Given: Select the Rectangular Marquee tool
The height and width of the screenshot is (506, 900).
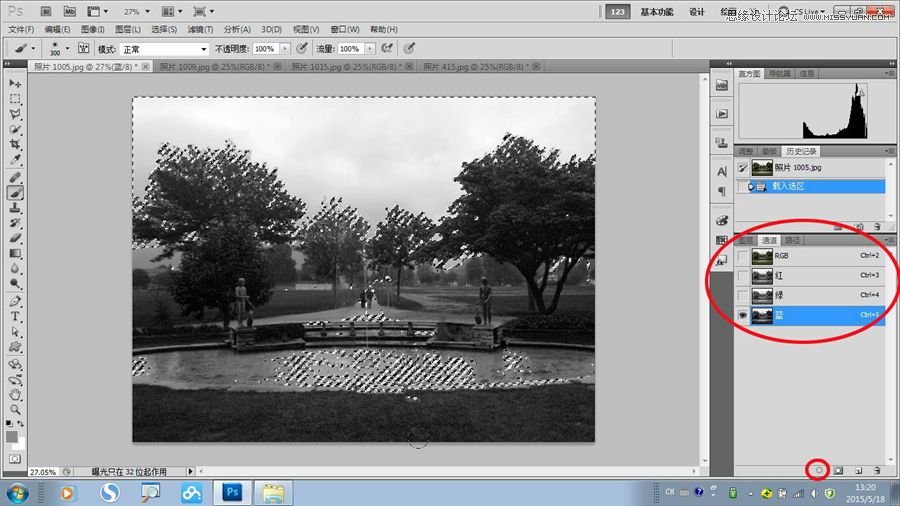Looking at the screenshot, I should 15,99.
